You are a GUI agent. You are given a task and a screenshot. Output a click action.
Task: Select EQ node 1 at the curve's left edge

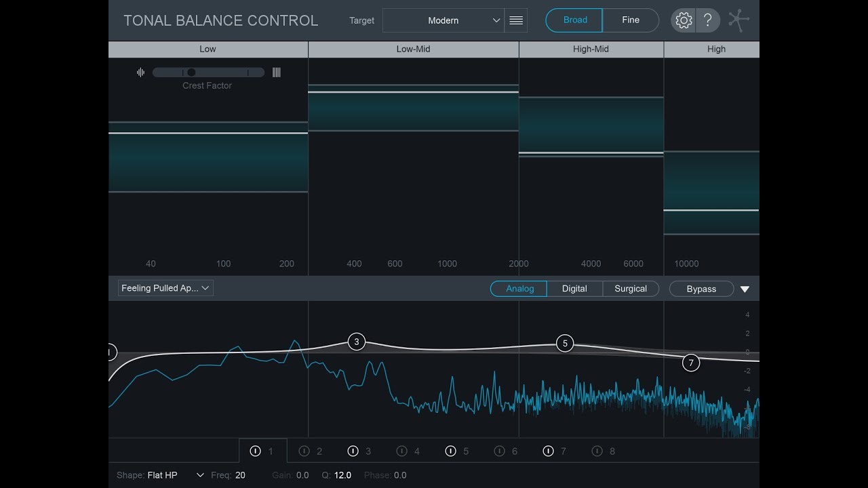[x=111, y=352]
